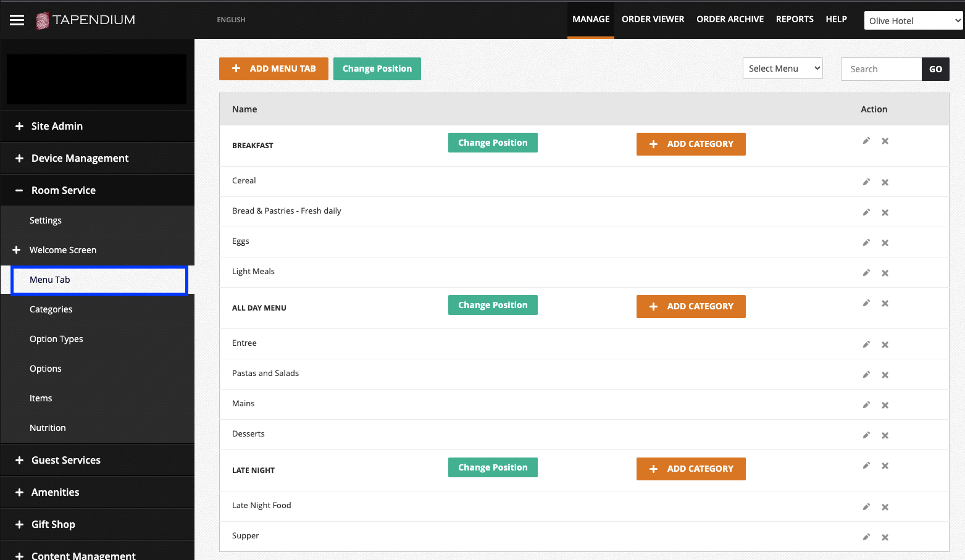Edit the Cereal category with pencil icon

click(866, 182)
